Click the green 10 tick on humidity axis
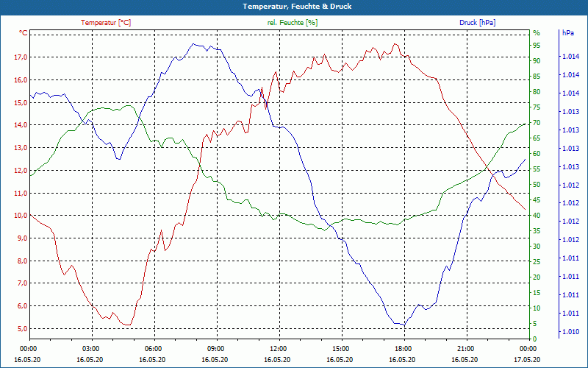The image size is (588, 368). pos(537,308)
